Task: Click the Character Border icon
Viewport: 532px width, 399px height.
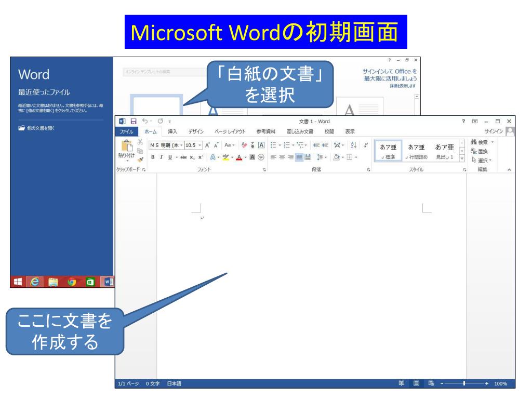Action: click(x=261, y=145)
